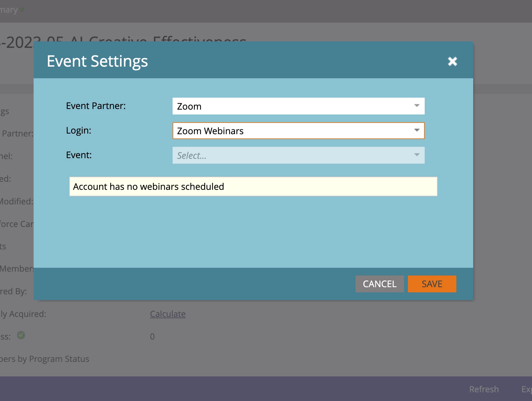Click the "Event:" label
The height and width of the screenshot is (401, 532).
[x=79, y=155]
